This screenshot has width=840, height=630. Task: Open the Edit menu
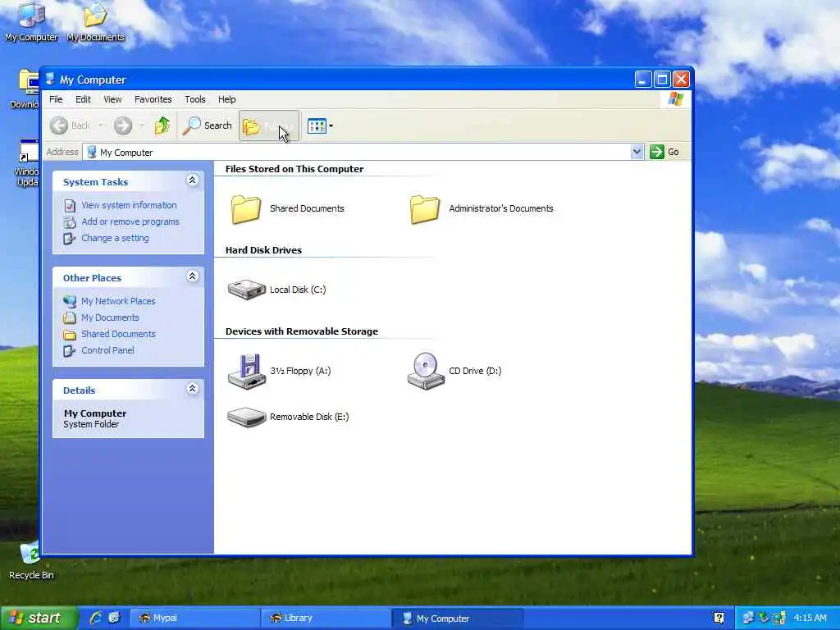pyautogui.click(x=83, y=99)
